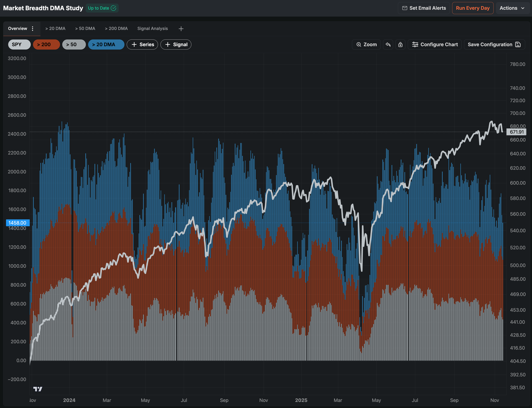Click the TradingView logo on the chart
This screenshot has width=532, height=408.
click(38, 389)
